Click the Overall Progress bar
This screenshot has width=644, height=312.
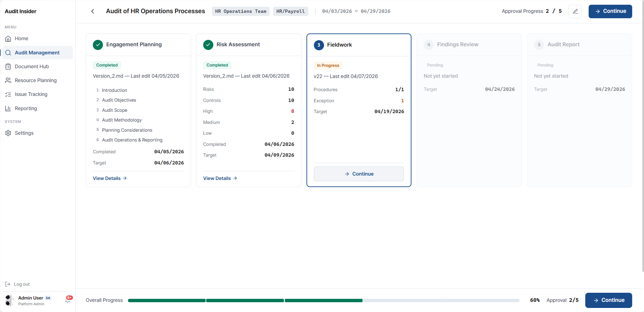323,300
